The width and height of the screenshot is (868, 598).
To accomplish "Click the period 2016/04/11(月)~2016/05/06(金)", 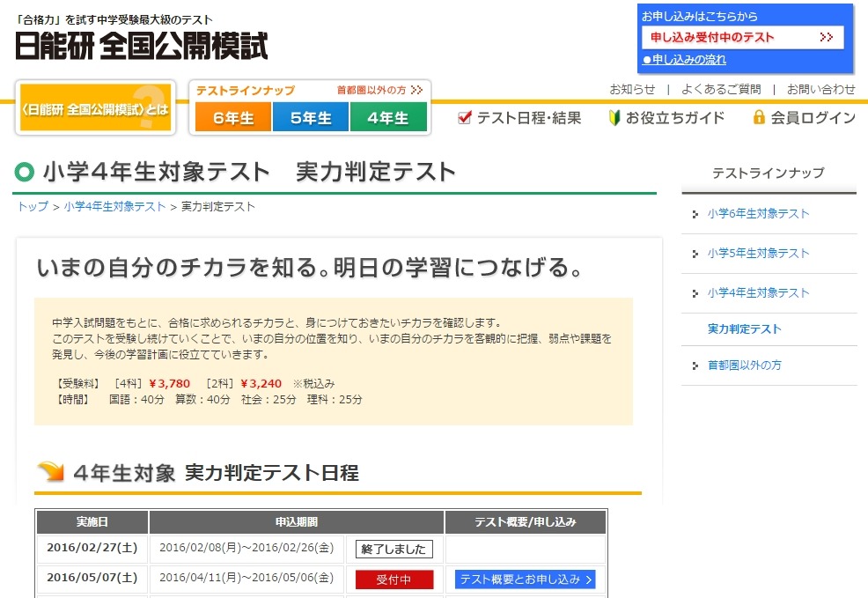I will point(246,578).
